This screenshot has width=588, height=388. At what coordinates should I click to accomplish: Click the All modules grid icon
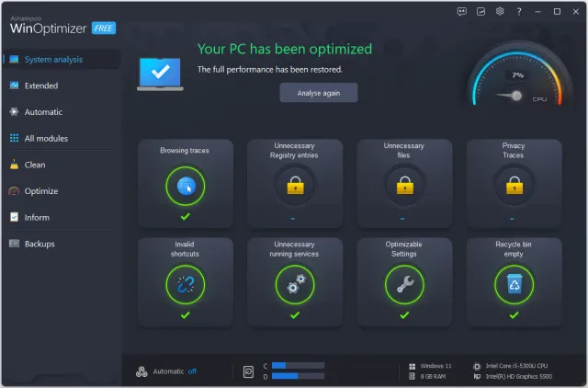15,138
